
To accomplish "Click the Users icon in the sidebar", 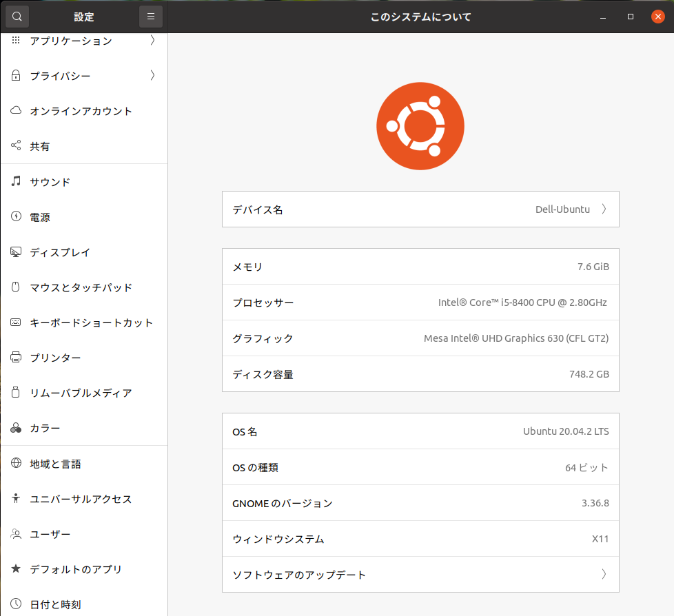I will (x=16, y=533).
